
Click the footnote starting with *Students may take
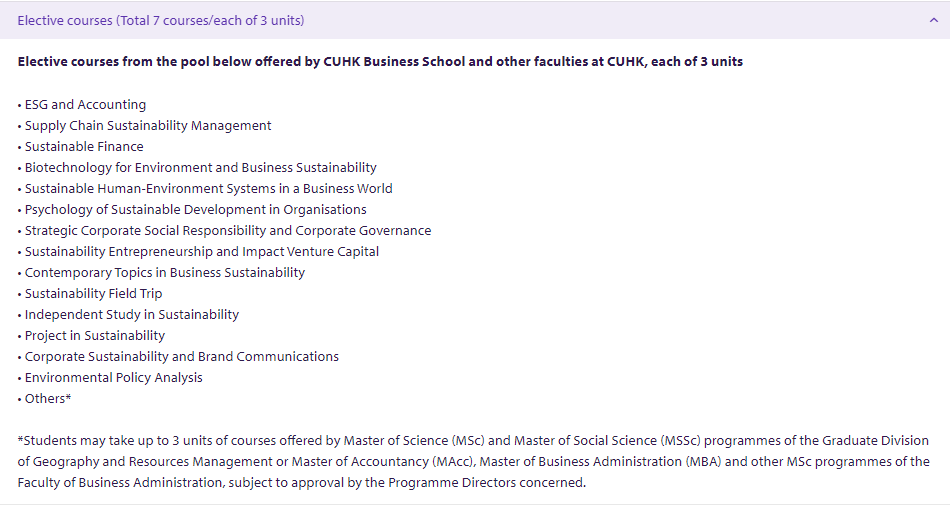pyautogui.click(x=473, y=462)
